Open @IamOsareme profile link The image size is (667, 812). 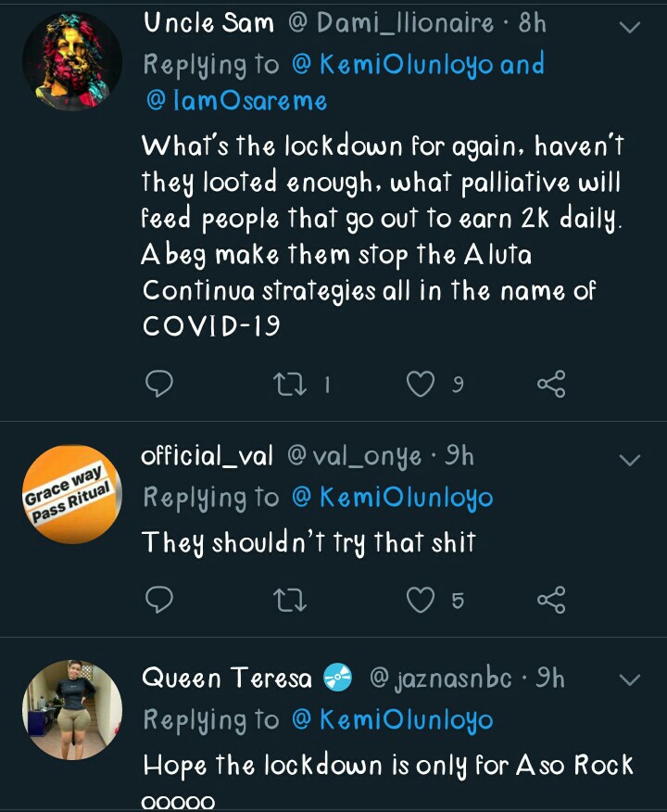(236, 101)
